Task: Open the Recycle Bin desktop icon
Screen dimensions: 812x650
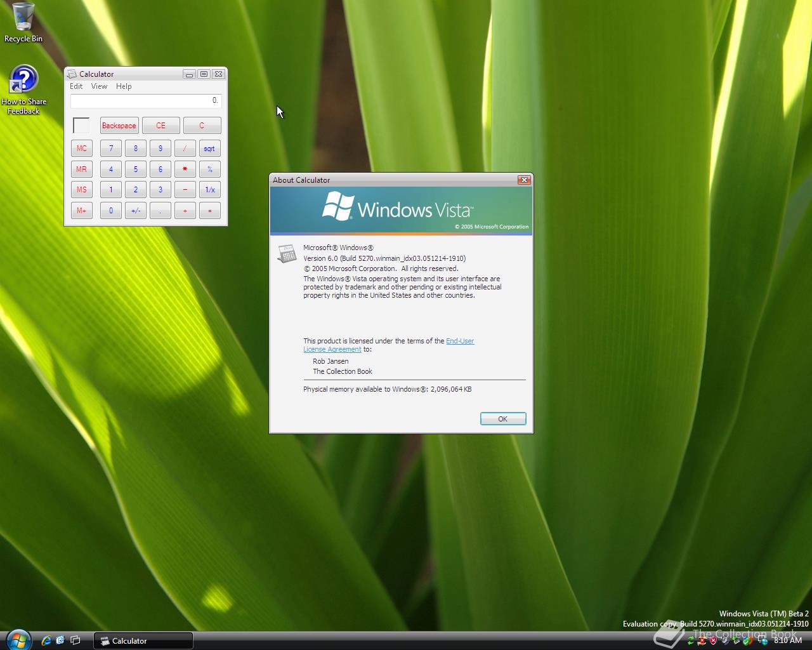Action: pyautogui.click(x=23, y=23)
